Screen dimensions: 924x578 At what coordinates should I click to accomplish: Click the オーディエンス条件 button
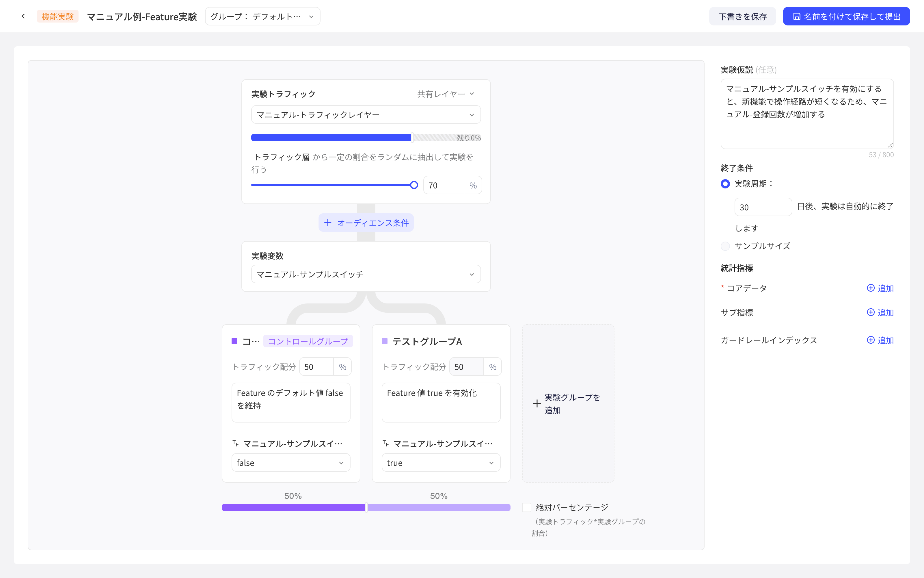click(x=366, y=223)
